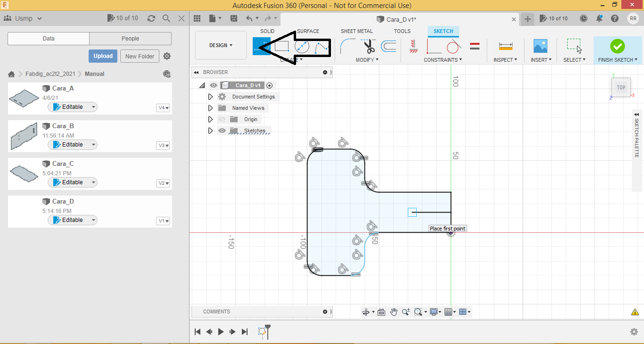The height and width of the screenshot is (344, 644).
Task: Activate the Select tool icon
Action: tap(574, 46)
